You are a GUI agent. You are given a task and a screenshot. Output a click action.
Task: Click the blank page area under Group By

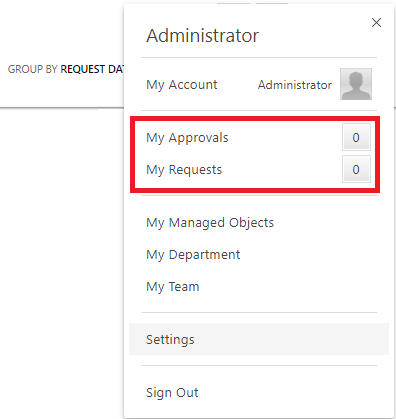[62, 263]
